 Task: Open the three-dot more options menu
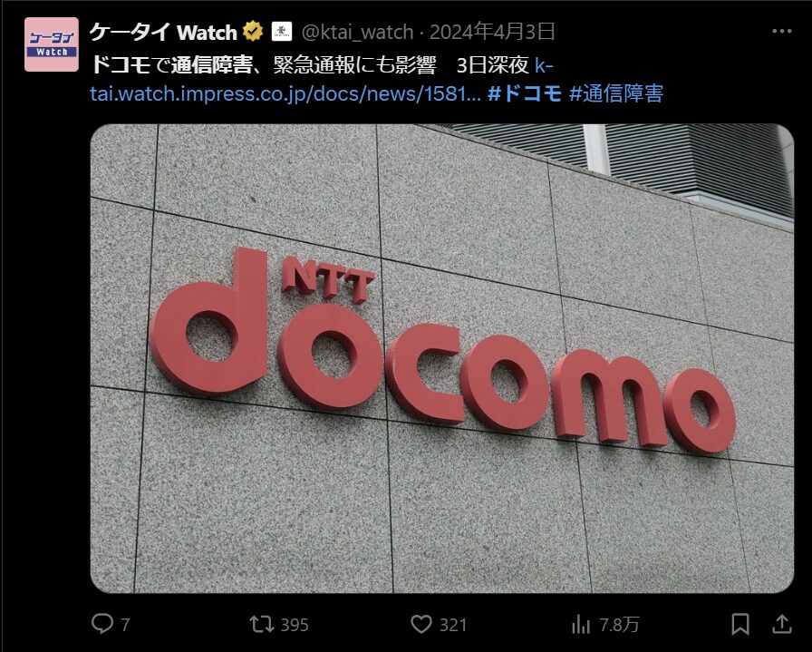point(781,32)
